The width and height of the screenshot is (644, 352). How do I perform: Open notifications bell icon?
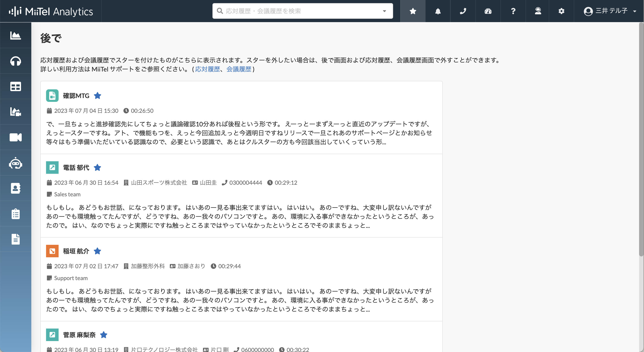(x=438, y=11)
